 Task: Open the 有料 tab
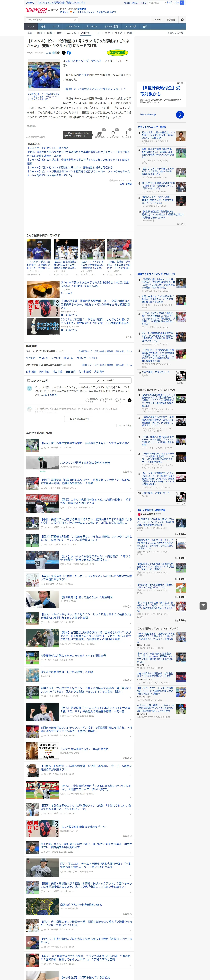click(x=145, y=27)
